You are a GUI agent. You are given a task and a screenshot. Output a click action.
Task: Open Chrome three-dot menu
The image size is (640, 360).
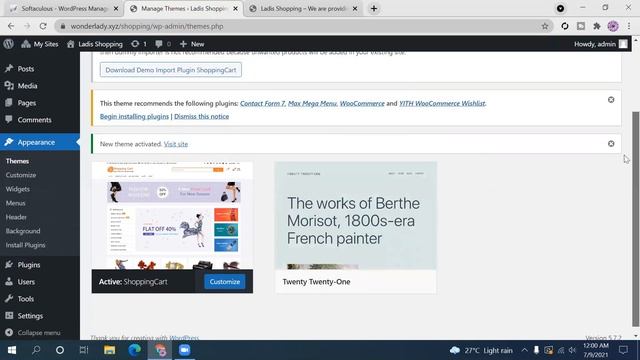click(x=629, y=26)
